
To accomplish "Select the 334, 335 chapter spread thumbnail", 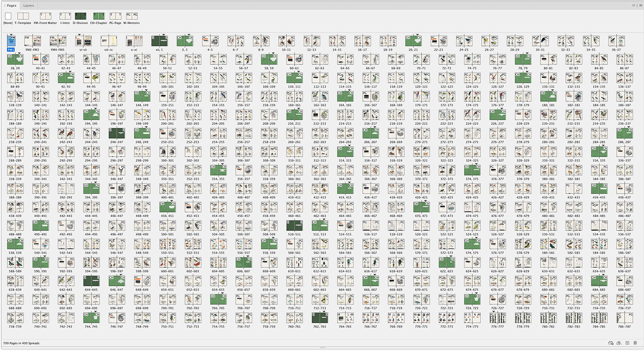I will point(599,152).
